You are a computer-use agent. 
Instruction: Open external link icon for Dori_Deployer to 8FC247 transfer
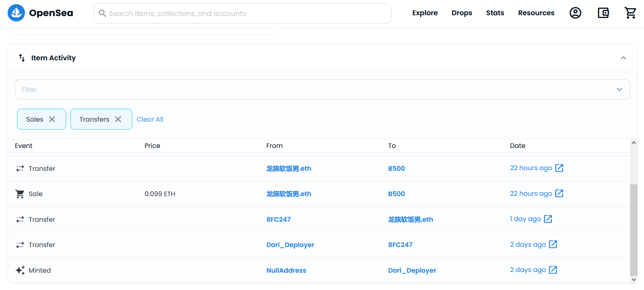(553, 244)
